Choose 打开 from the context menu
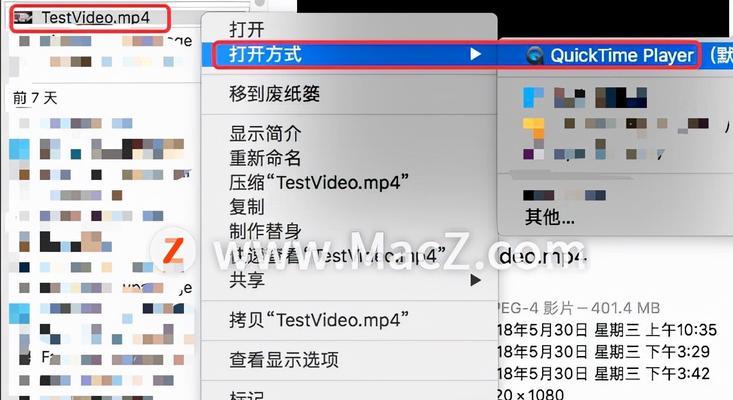 (246, 30)
